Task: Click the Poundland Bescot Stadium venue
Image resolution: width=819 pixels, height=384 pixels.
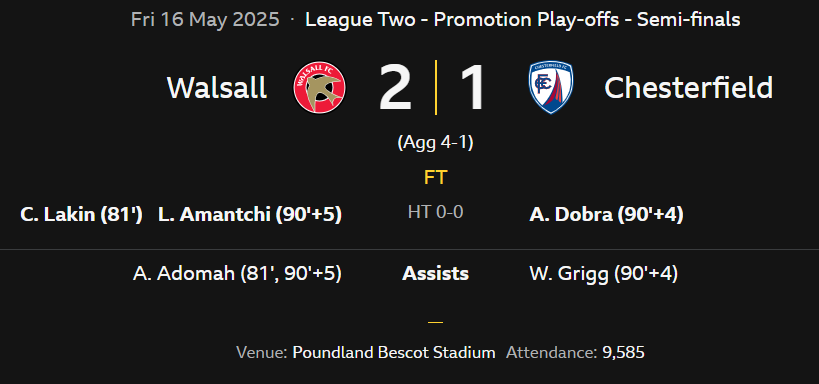Action: tap(394, 353)
